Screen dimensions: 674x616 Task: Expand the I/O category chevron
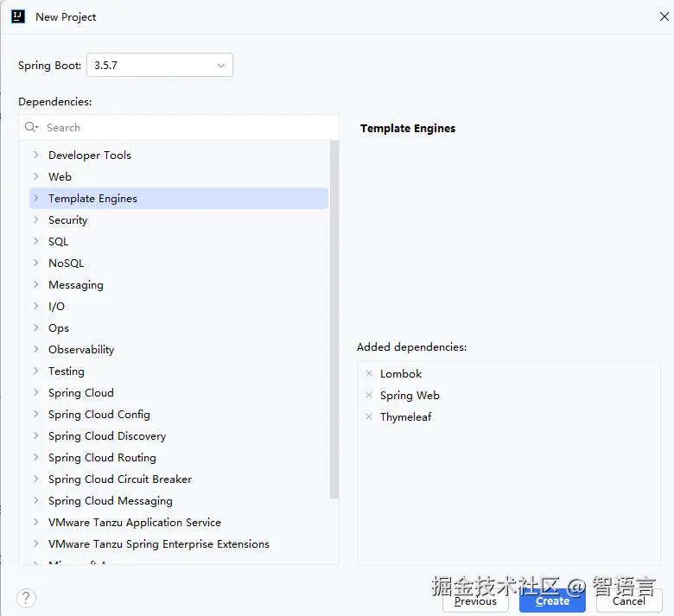36,306
